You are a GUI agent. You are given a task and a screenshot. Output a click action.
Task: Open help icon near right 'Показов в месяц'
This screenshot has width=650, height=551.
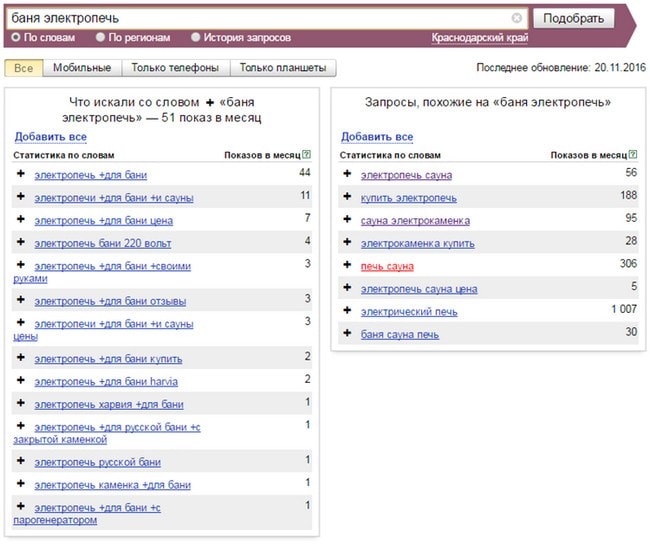[633, 154]
